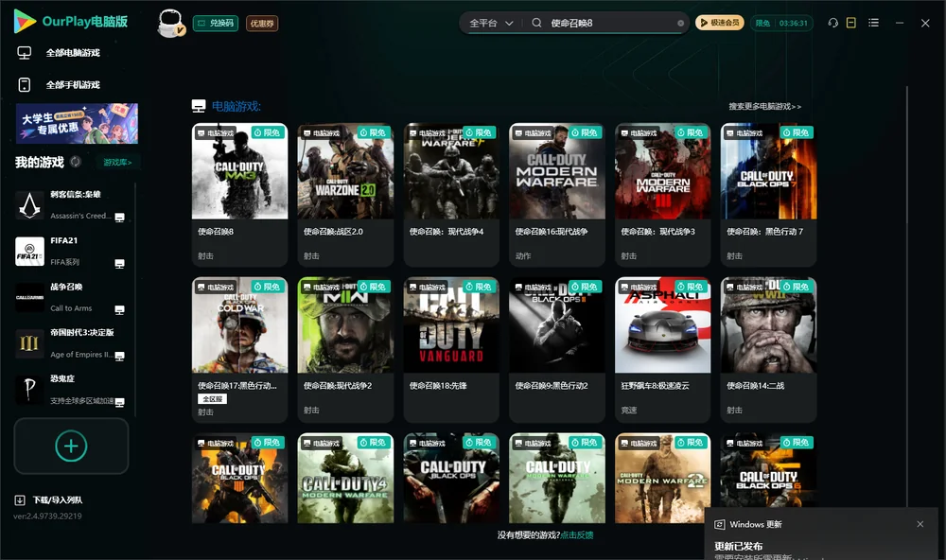946x560 pixels.
Task: Expand the 全平台 platform dropdown
Action: click(x=491, y=23)
